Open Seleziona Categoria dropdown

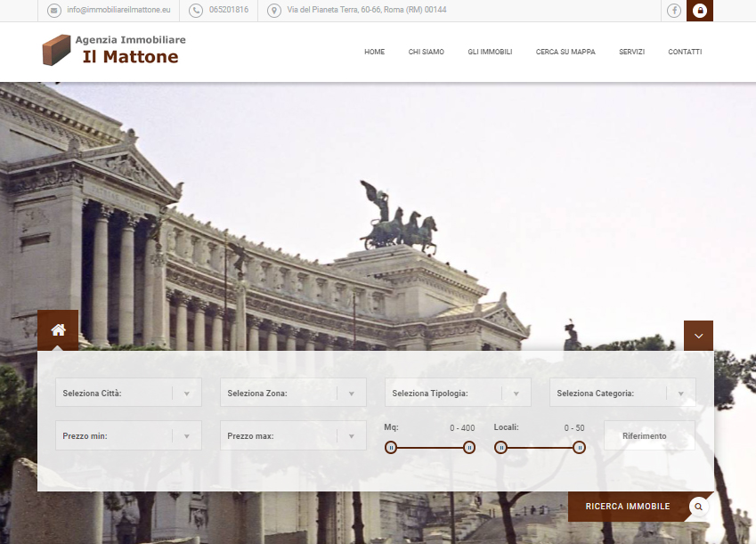(x=622, y=393)
